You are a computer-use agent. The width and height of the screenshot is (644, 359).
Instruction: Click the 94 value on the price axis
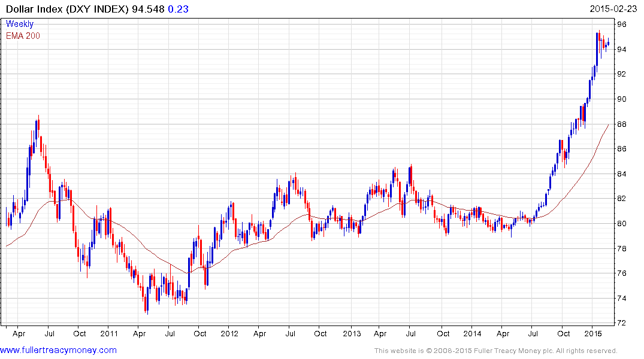pyautogui.click(x=622, y=50)
